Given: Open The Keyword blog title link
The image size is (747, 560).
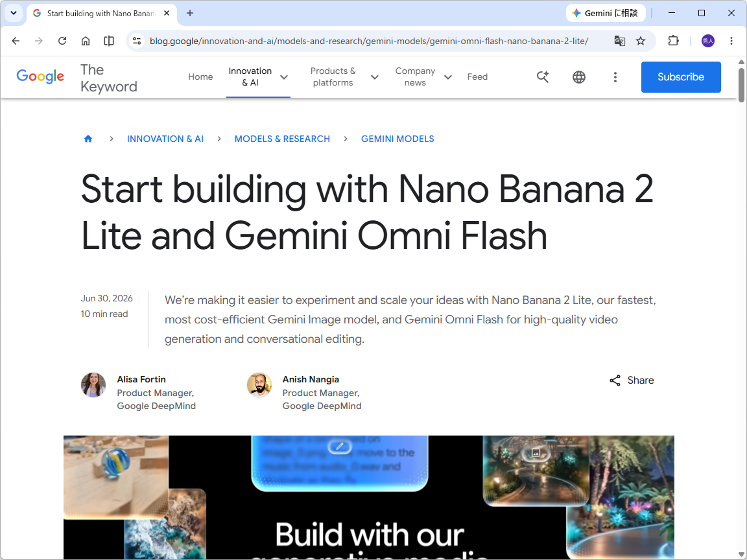Looking at the screenshot, I should 109,78.
